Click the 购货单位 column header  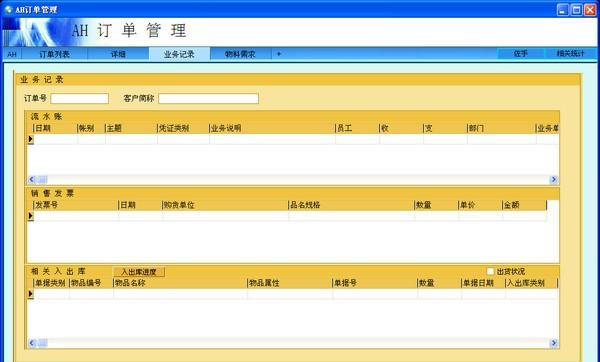[x=225, y=205]
